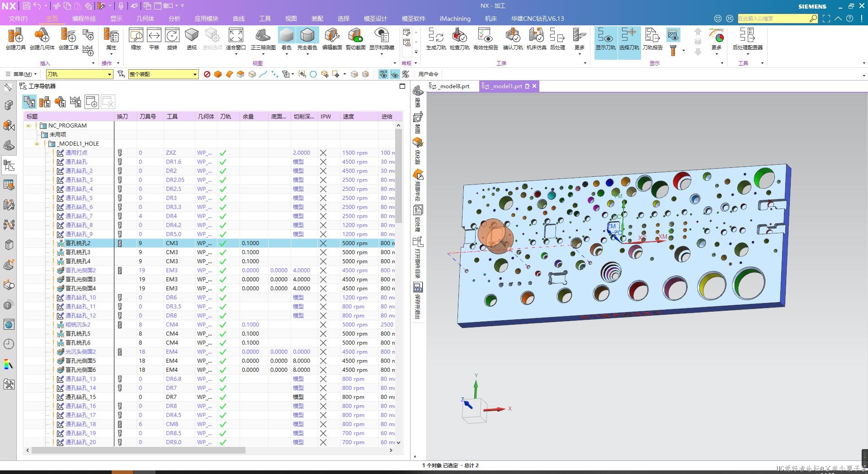Select the 盲孔光侧面5 operation
Viewport: 868px width, 474px height.
click(x=80, y=361)
